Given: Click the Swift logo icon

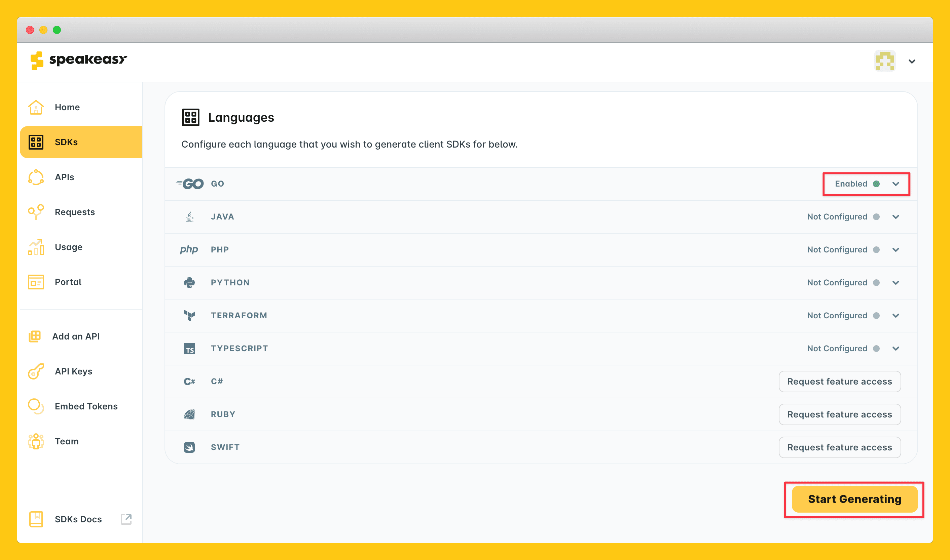Looking at the screenshot, I should click(189, 447).
